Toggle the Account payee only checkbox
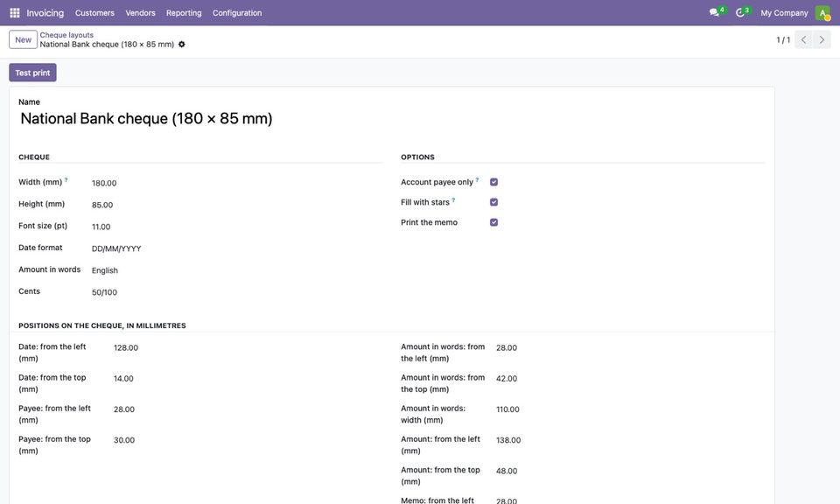 pyautogui.click(x=493, y=182)
